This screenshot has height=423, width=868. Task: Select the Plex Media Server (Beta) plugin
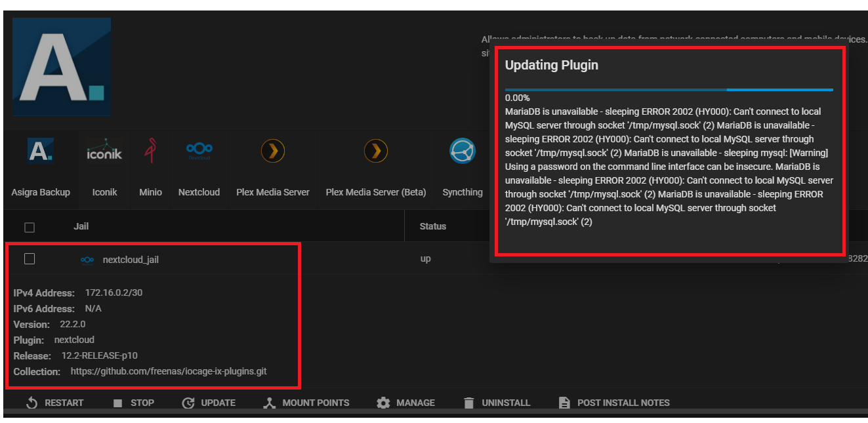[x=375, y=151]
